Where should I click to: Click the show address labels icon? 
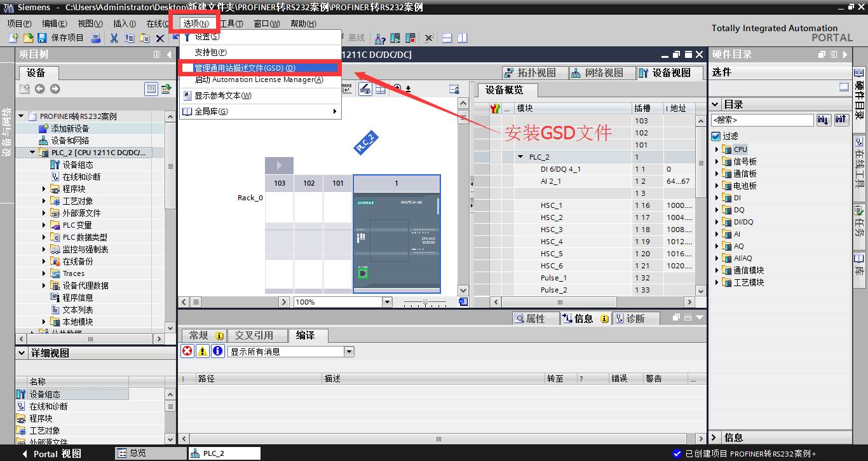366,89
